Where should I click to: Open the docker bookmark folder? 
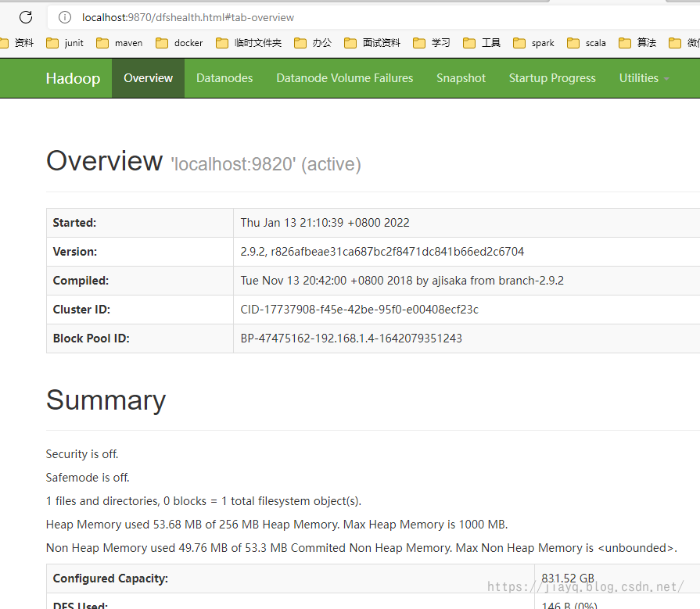[179, 43]
